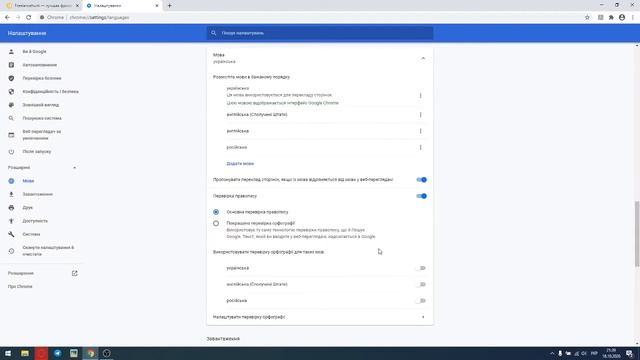Reload the page with refresh icon

[x=29, y=18]
